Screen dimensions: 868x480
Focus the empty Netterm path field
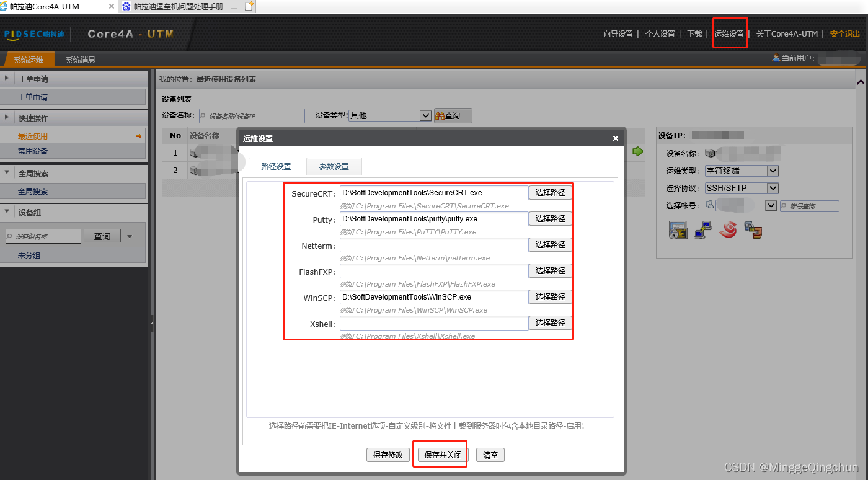(434, 245)
